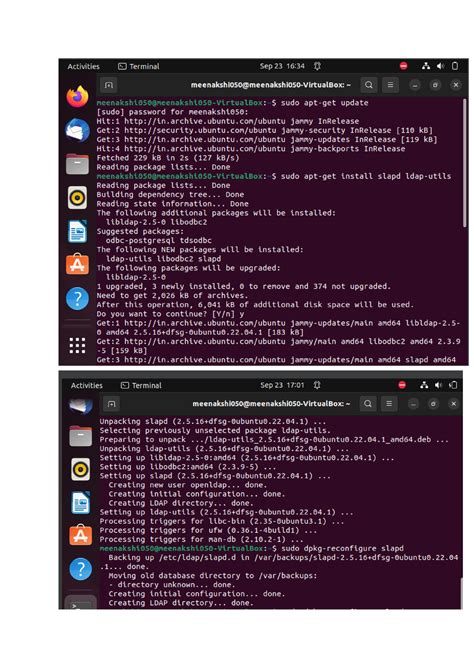Click 'Do you want to continue? [Y/n] y' line
The width and height of the screenshot is (474, 669).
click(x=170, y=314)
